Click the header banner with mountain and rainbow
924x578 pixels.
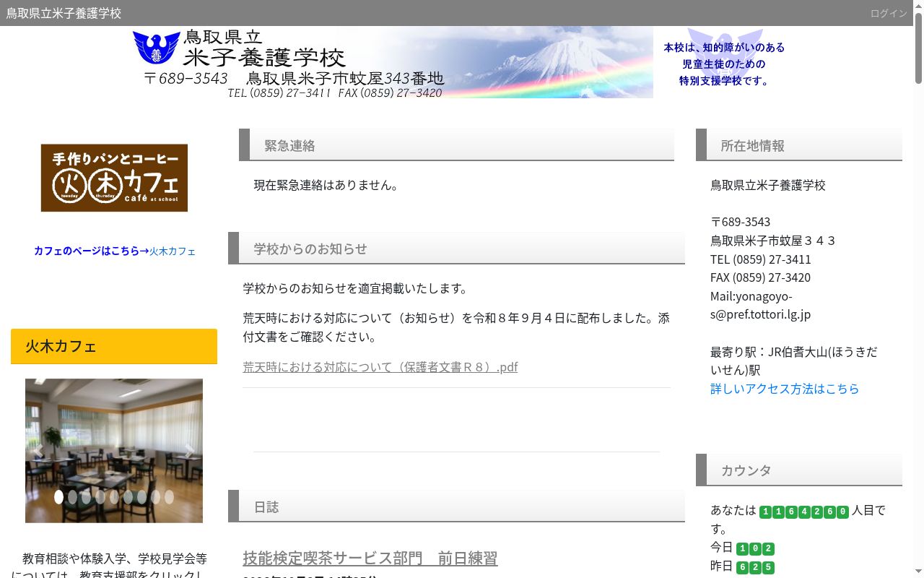pyautogui.click(x=392, y=62)
